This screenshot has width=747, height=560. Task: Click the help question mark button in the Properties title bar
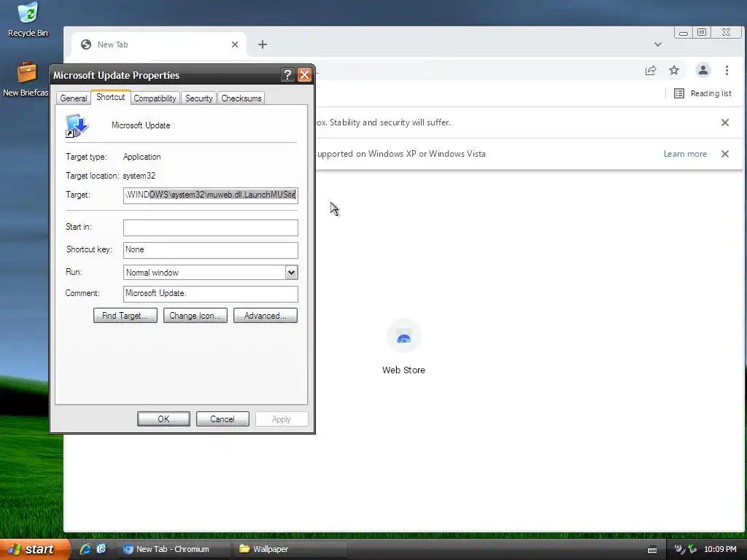click(x=287, y=75)
